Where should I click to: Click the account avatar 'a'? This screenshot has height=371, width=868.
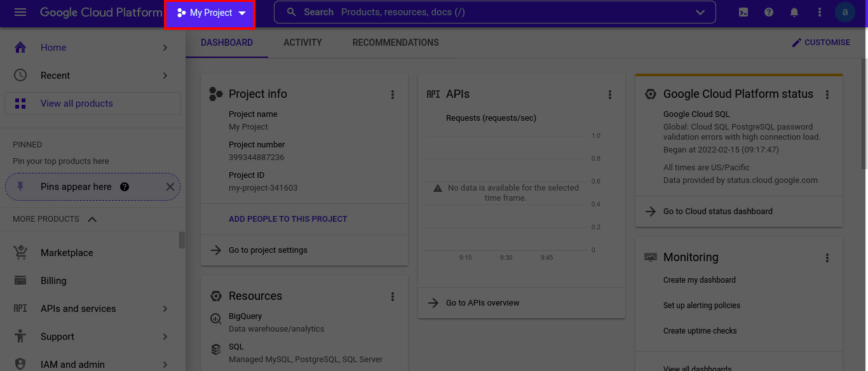tap(845, 12)
